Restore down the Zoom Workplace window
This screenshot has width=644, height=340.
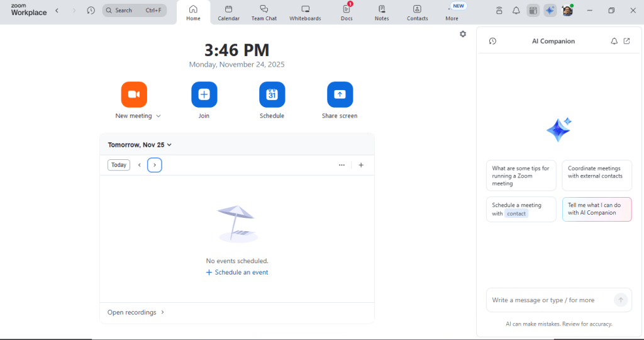611,10
